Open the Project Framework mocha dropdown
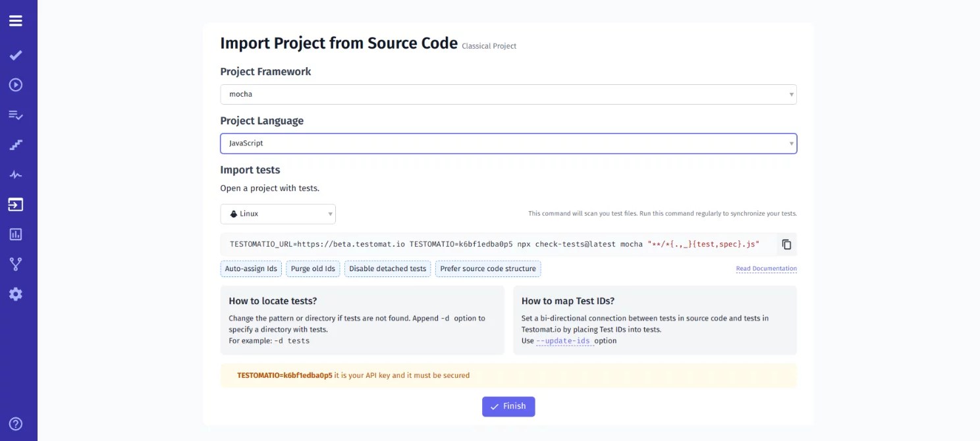980x441 pixels. 508,94
